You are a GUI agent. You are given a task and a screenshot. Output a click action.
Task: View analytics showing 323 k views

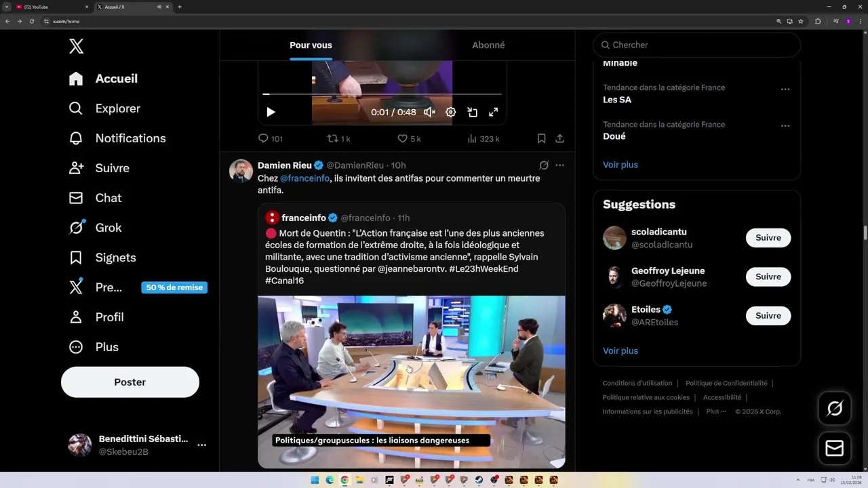click(x=484, y=138)
